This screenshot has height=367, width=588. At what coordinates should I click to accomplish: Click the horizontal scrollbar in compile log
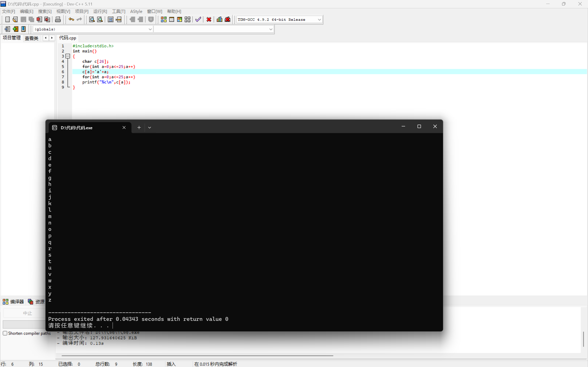tap(197, 356)
